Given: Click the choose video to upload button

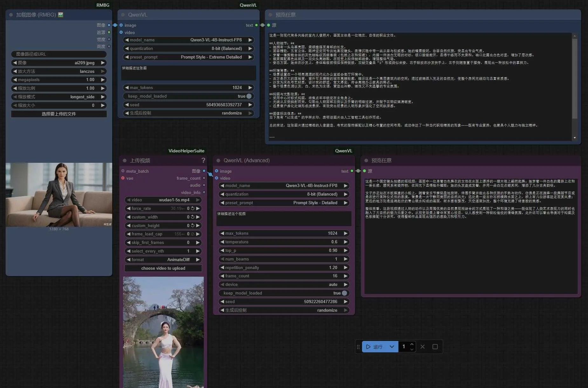Looking at the screenshot, I should [163, 268].
